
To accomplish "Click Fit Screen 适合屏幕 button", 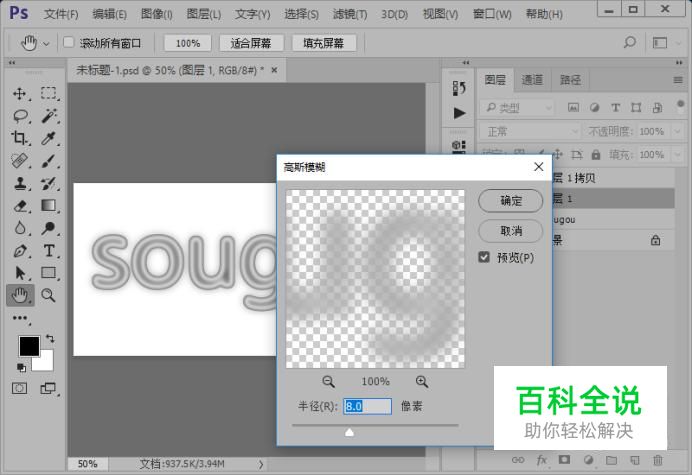I will pos(251,43).
